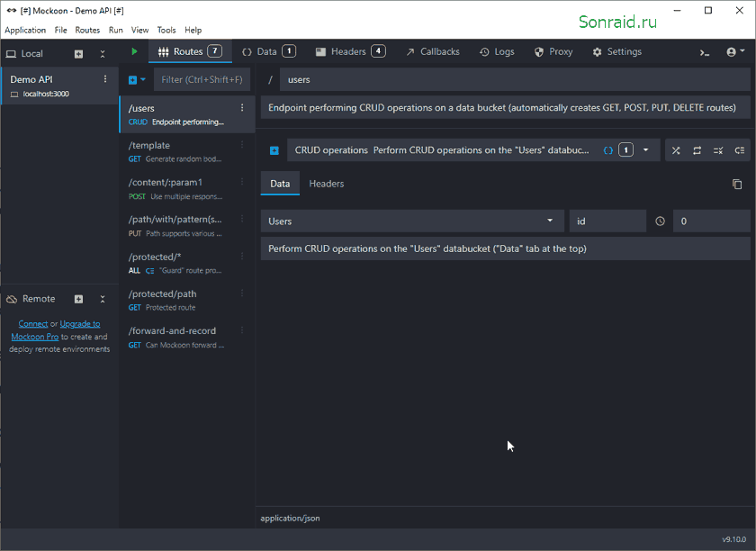Click the Connect link

point(32,324)
